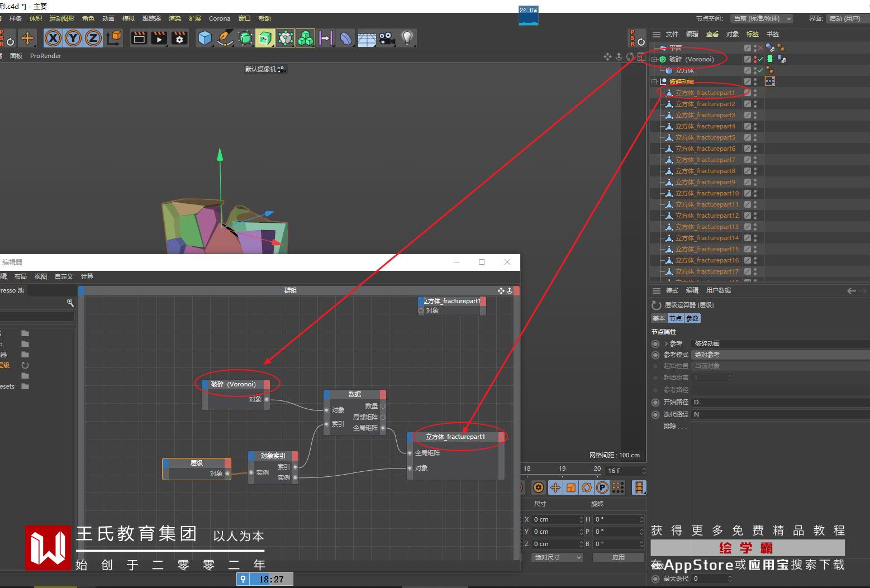This screenshot has width=870, height=588.
Task: Open the MoGraph cloner tool icon
Action: point(286,38)
